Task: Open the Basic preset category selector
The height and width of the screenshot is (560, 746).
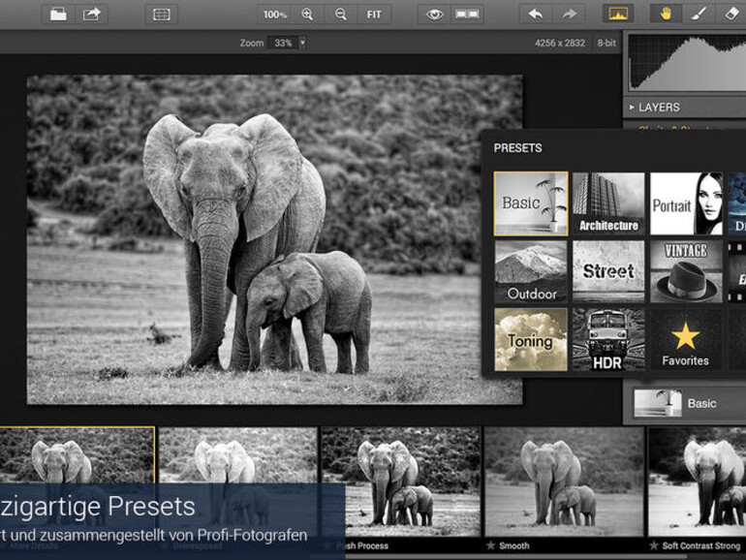Action: 683,403
